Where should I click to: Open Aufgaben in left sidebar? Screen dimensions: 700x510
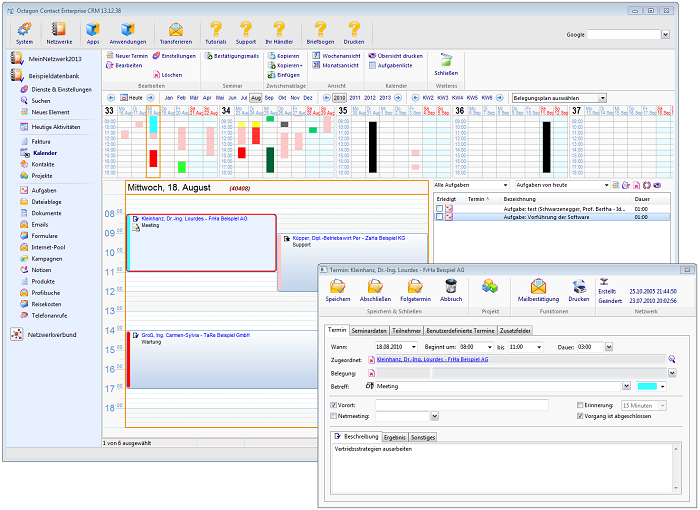click(44, 190)
